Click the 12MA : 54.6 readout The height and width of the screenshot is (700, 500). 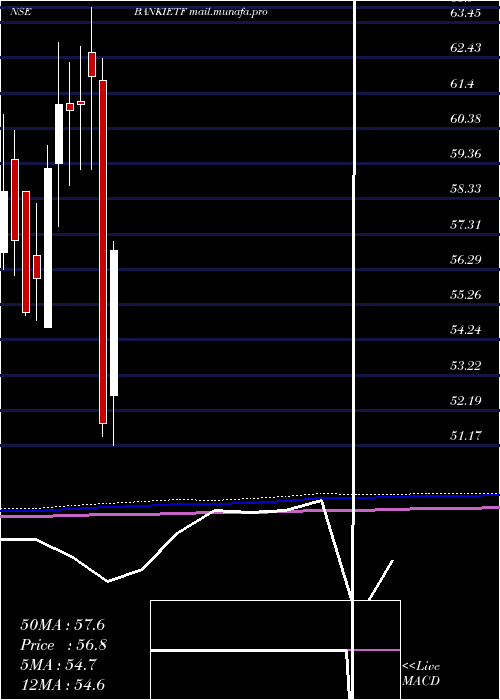click(62, 685)
